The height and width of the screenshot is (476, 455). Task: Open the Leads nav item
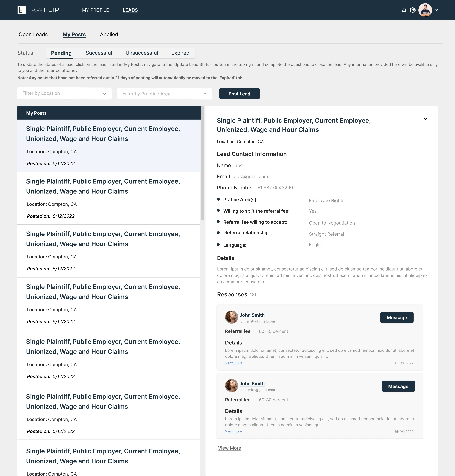pyautogui.click(x=130, y=10)
